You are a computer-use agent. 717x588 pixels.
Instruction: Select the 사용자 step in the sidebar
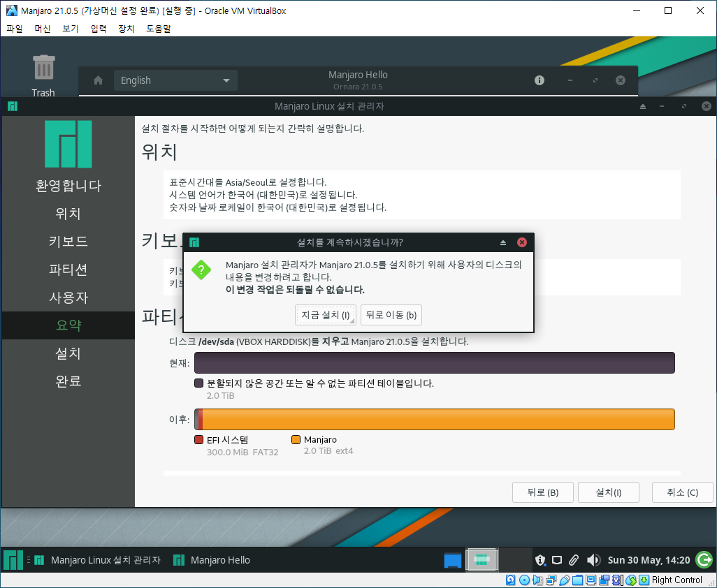pos(68,297)
